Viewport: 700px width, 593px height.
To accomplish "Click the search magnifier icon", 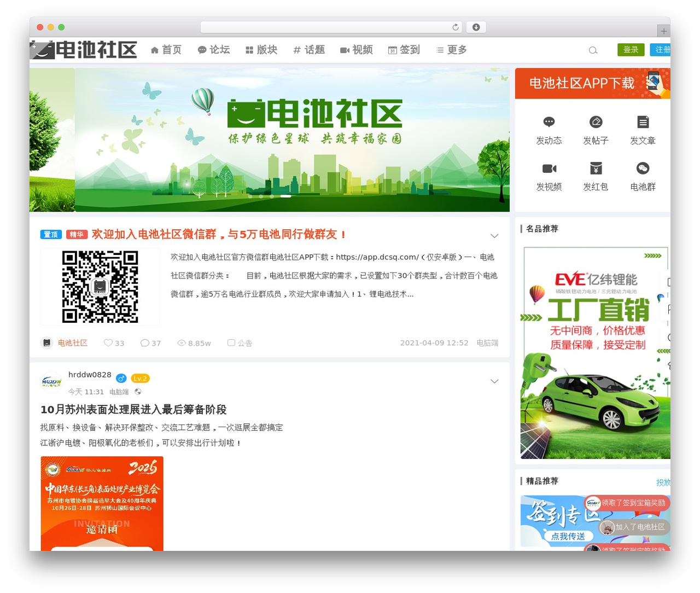I will pyautogui.click(x=593, y=50).
